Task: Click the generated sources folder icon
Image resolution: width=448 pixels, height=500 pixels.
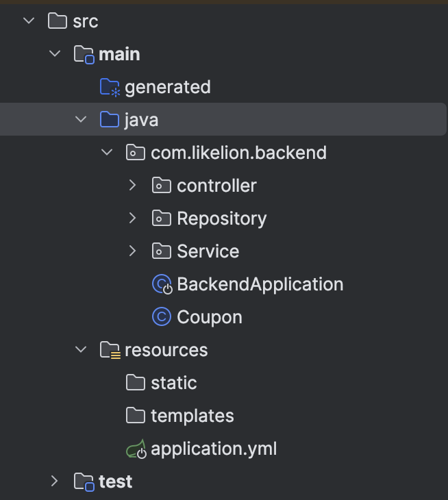Action: pyautogui.click(x=110, y=87)
